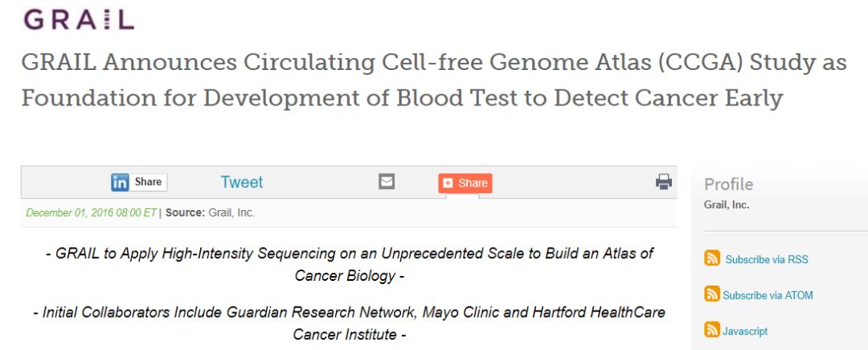This screenshot has width=868, height=350.
Task: Click the CCGA Study article headline
Action: (433, 80)
